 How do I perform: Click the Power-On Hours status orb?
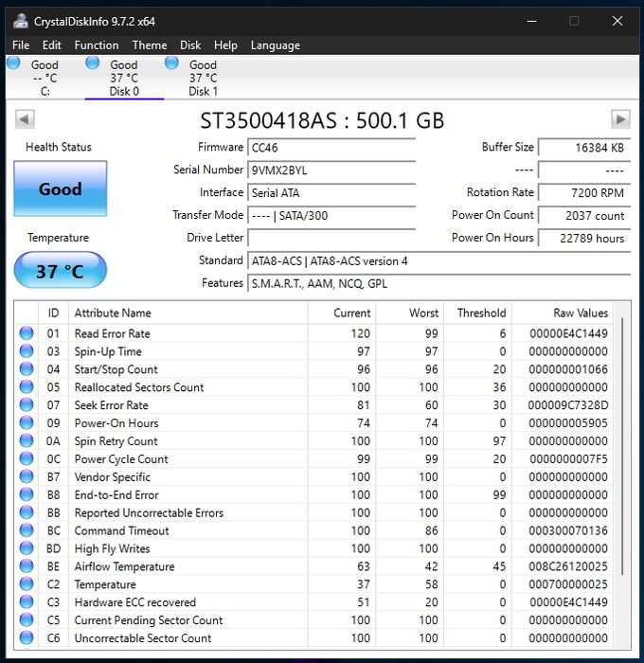[x=27, y=422]
